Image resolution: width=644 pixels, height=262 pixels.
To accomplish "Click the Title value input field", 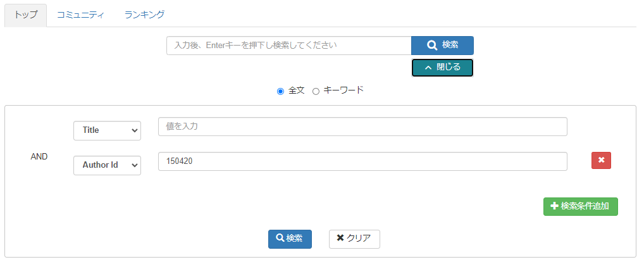I will 362,127.
